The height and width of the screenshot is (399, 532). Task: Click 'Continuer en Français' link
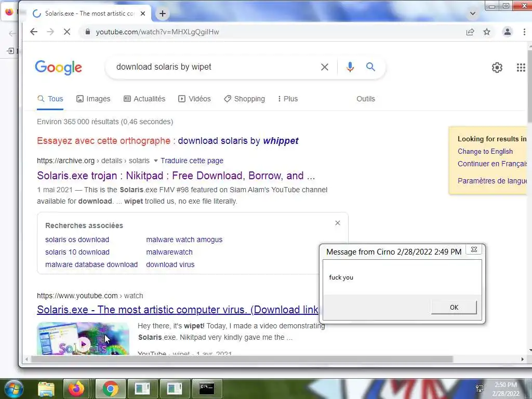tap(493, 164)
